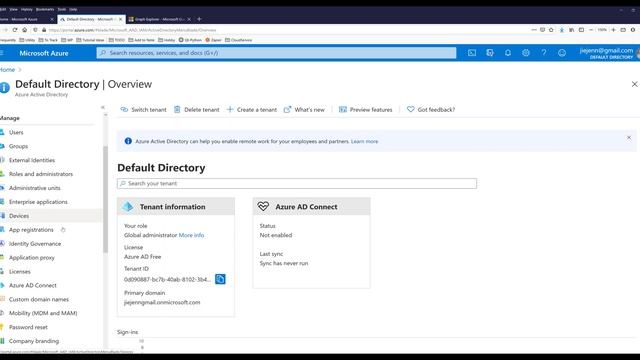Zoom in with the browser plus icon
Image resolution: width=640 pixels, height=360 pixels.
(x=613, y=30)
